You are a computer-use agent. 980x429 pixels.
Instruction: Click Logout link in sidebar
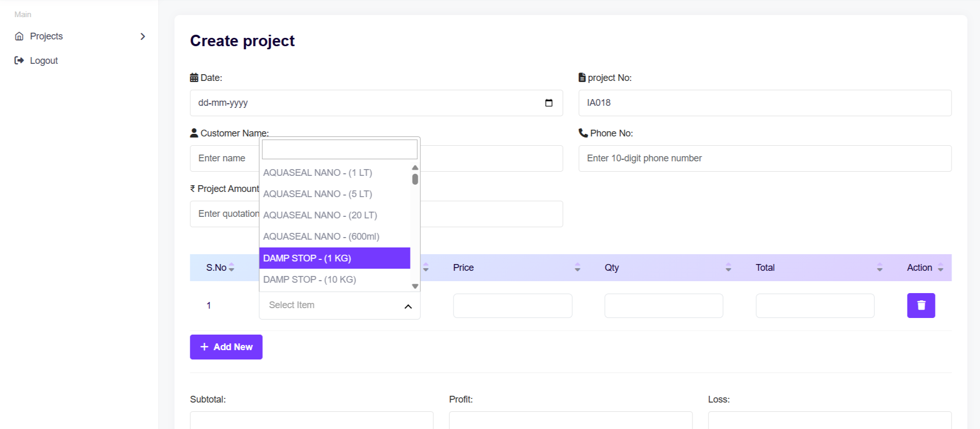[44, 61]
